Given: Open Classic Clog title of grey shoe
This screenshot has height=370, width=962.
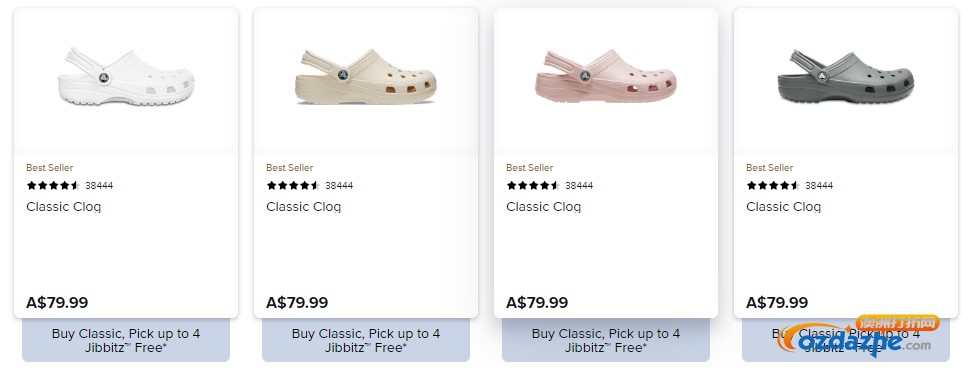Looking at the screenshot, I should click(x=783, y=207).
